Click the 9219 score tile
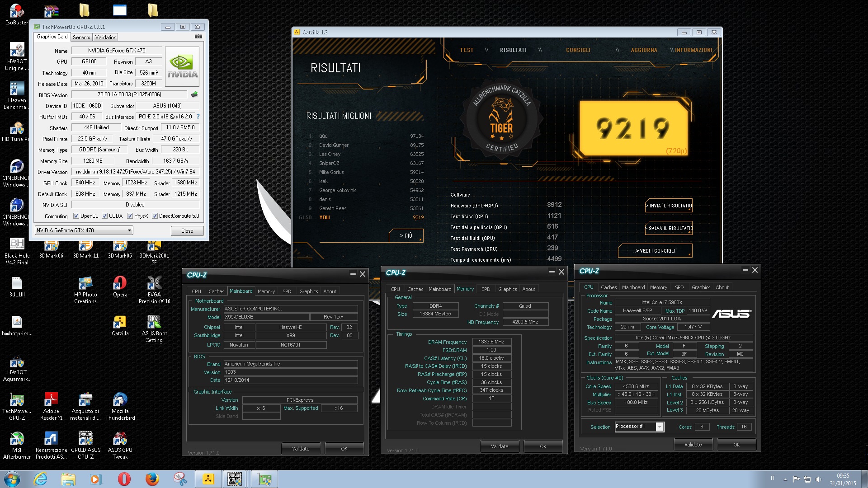 click(633, 128)
